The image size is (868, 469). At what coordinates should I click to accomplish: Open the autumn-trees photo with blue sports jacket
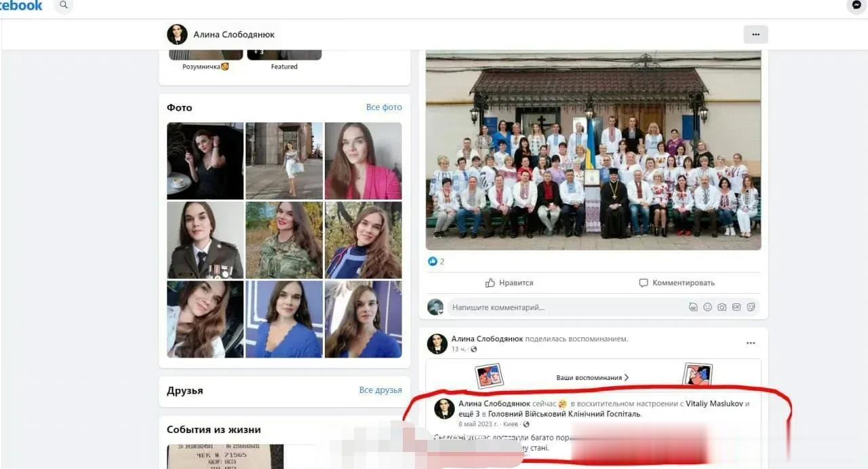[x=363, y=240]
